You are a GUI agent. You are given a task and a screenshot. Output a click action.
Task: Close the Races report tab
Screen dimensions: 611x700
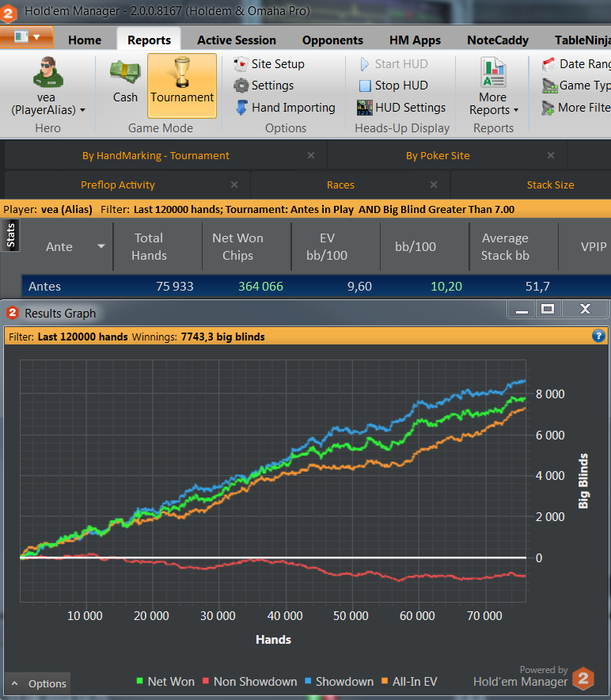pyautogui.click(x=433, y=185)
